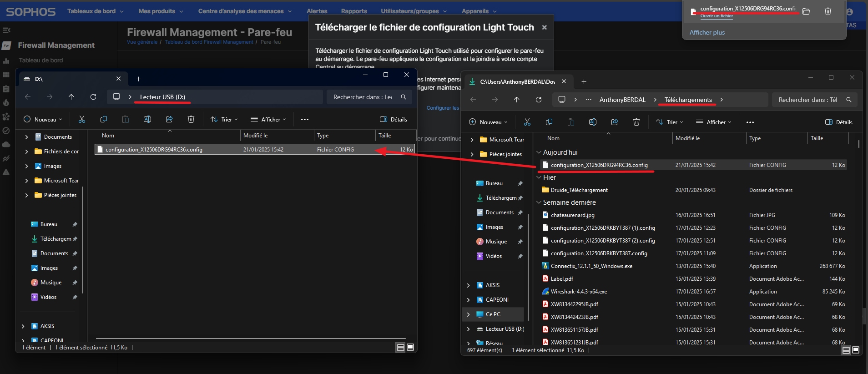Refresh the Téléchargements Explorer window

click(x=539, y=100)
